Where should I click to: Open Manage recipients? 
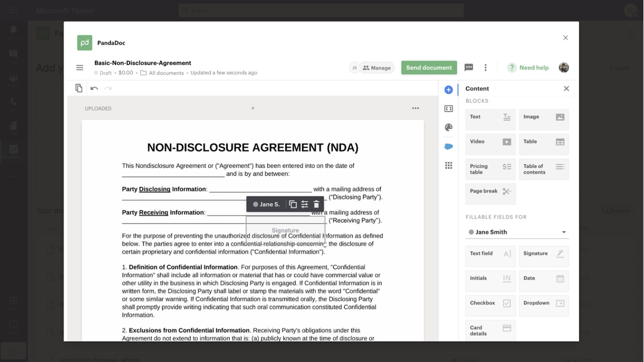pyautogui.click(x=377, y=68)
